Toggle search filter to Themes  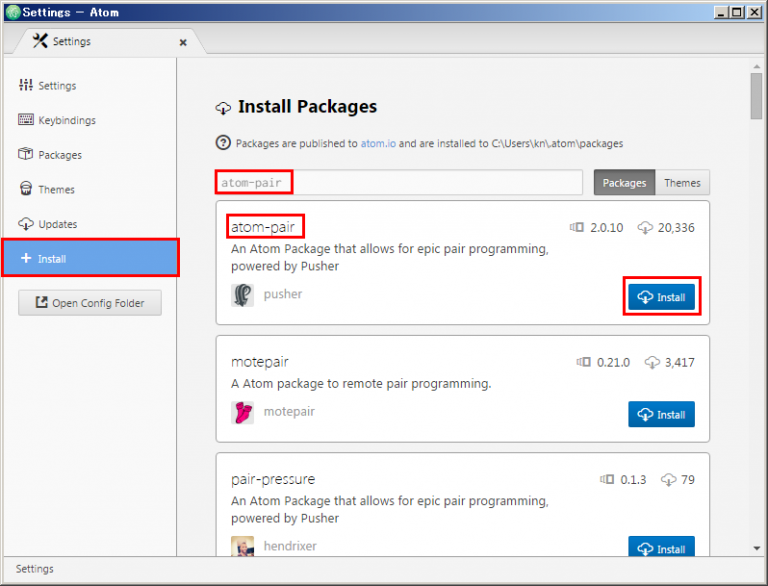pyautogui.click(x=682, y=183)
